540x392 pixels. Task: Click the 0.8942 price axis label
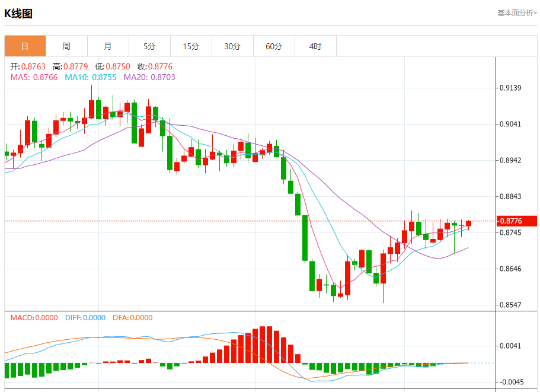pos(511,160)
